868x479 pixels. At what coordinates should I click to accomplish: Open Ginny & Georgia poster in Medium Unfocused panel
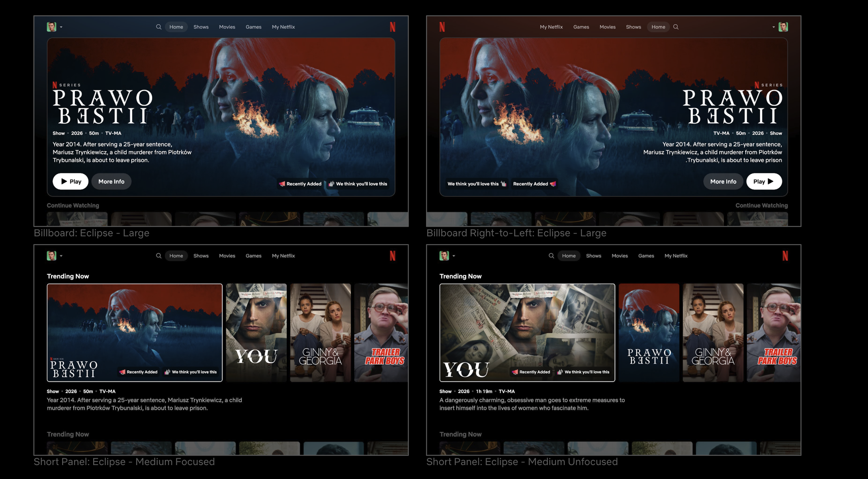coord(713,333)
